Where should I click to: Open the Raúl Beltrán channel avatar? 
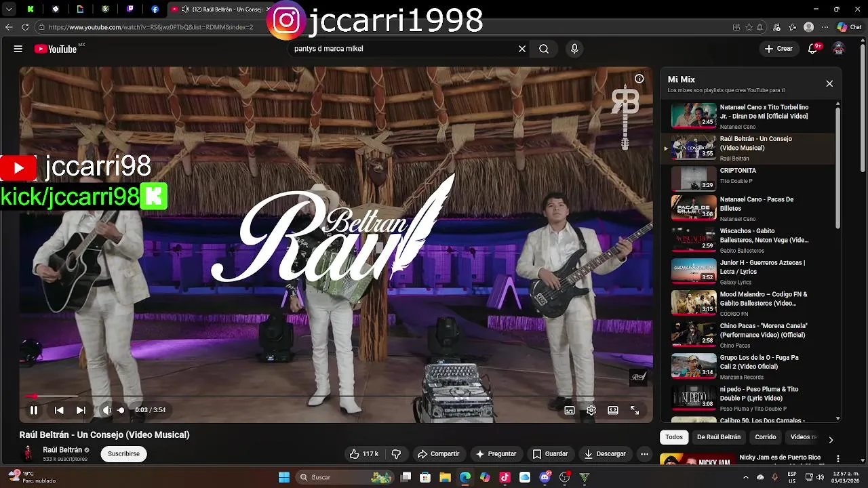[x=28, y=454]
